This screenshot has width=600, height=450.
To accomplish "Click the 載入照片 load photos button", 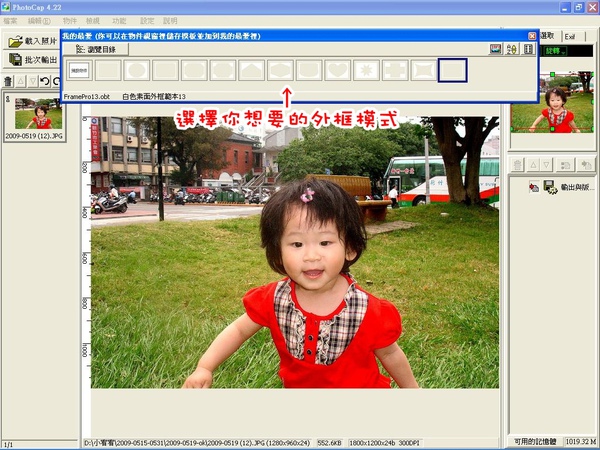I will (x=32, y=41).
